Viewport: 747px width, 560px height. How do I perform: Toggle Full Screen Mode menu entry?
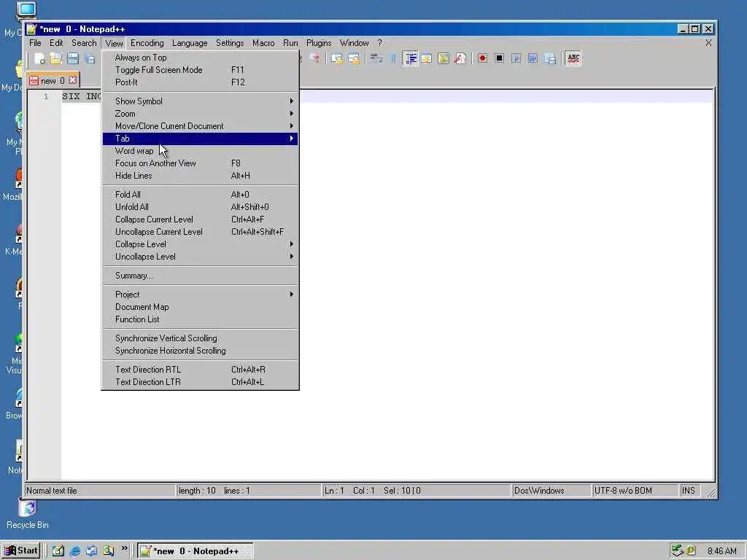201,70
